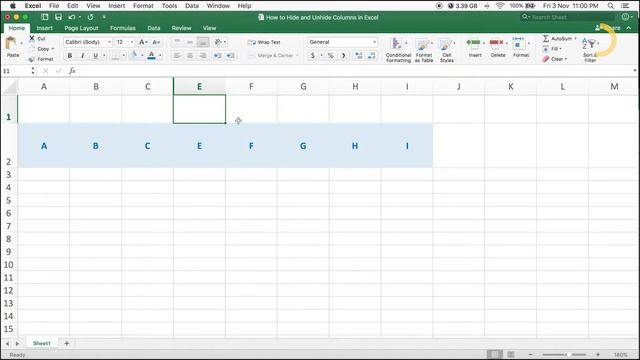Adjust the zoom slider in status bar
The image size is (640, 360).
click(x=568, y=354)
